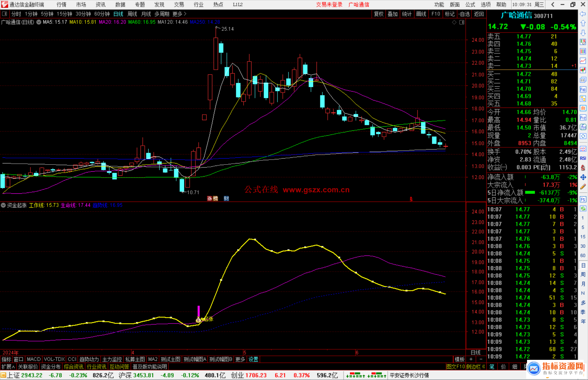Open the 版面 layout menu
Screen dimensions: 588x380
coord(455,4)
